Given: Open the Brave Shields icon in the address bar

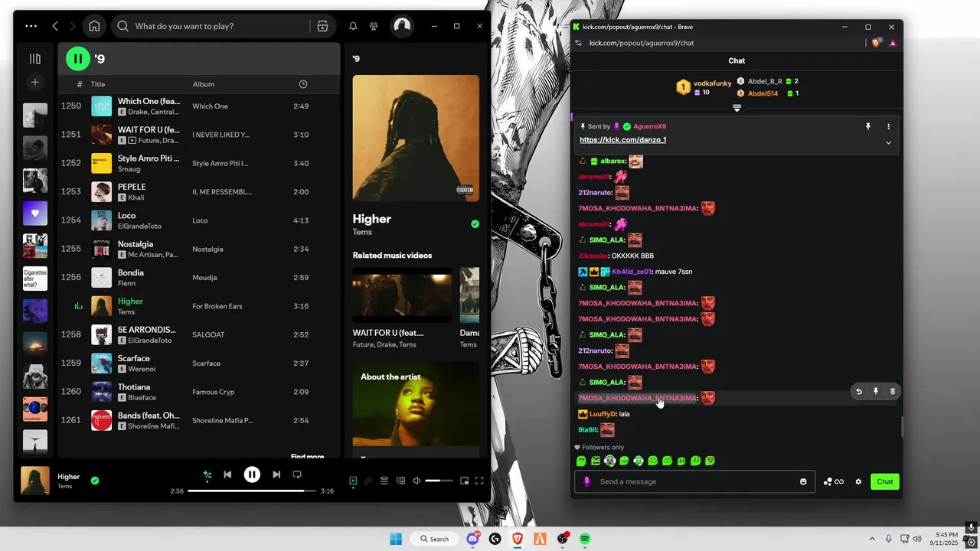Looking at the screenshot, I should pos(877,43).
